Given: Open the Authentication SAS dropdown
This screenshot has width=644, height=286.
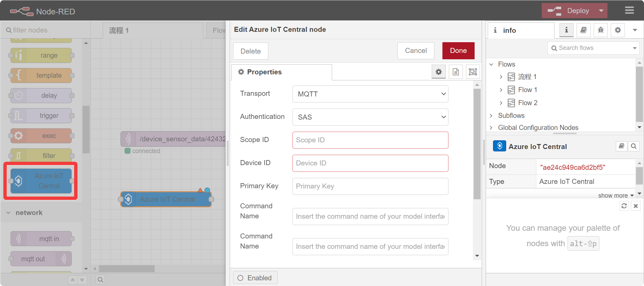Looking at the screenshot, I should point(370,117).
